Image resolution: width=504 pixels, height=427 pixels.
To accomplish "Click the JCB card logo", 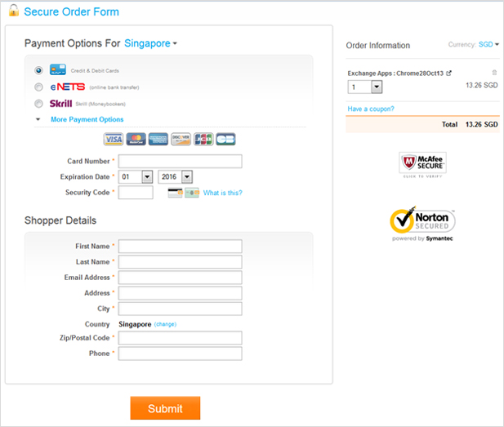I will (203, 139).
